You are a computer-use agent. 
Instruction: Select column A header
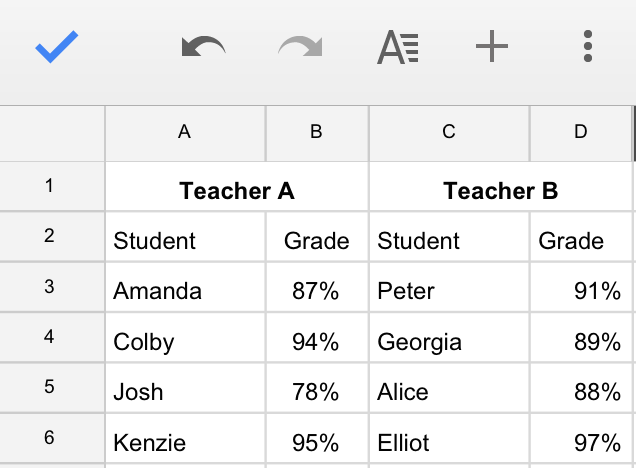[x=185, y=133]
